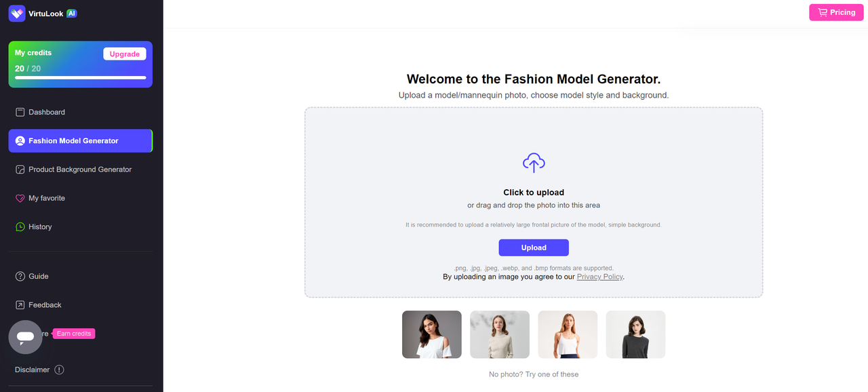Screen dimensions: 868x392
Task: Select the Fashion Model Generator menu item
Action: (81, 141)
